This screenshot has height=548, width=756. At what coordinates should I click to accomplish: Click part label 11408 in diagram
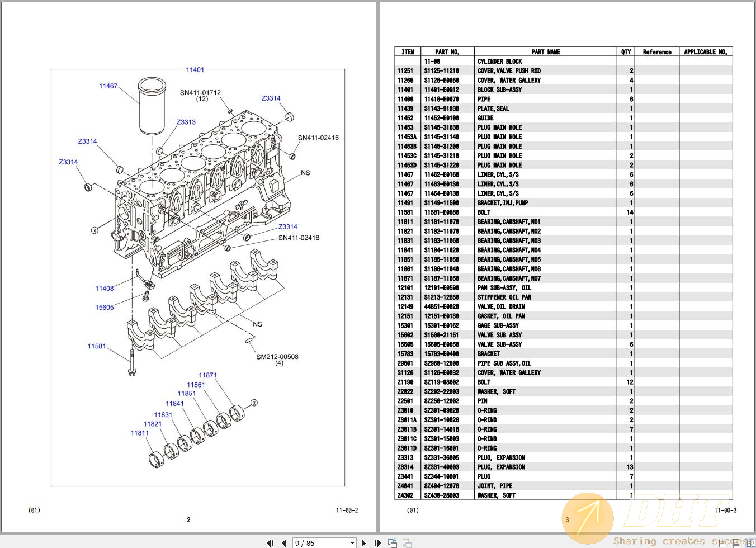[x=105, y=289]
